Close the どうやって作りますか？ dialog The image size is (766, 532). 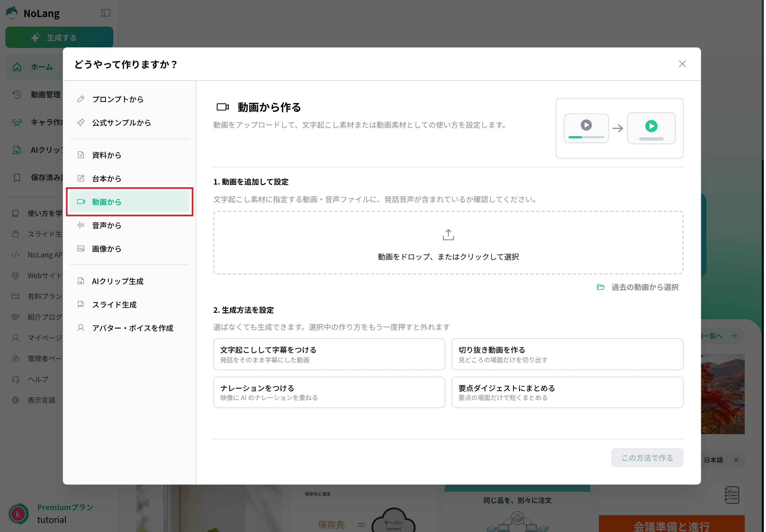click(x=682, y=64)
